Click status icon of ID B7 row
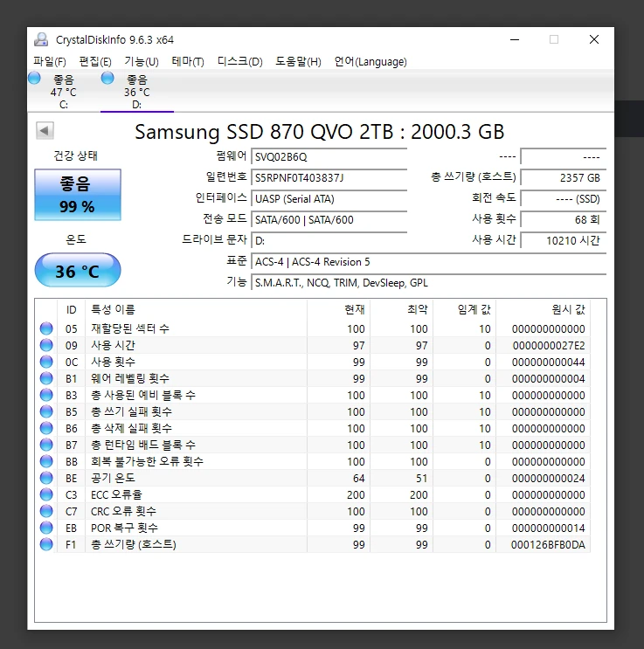The width and height of the screenshot is (644, 649). [x=46, y=445]
